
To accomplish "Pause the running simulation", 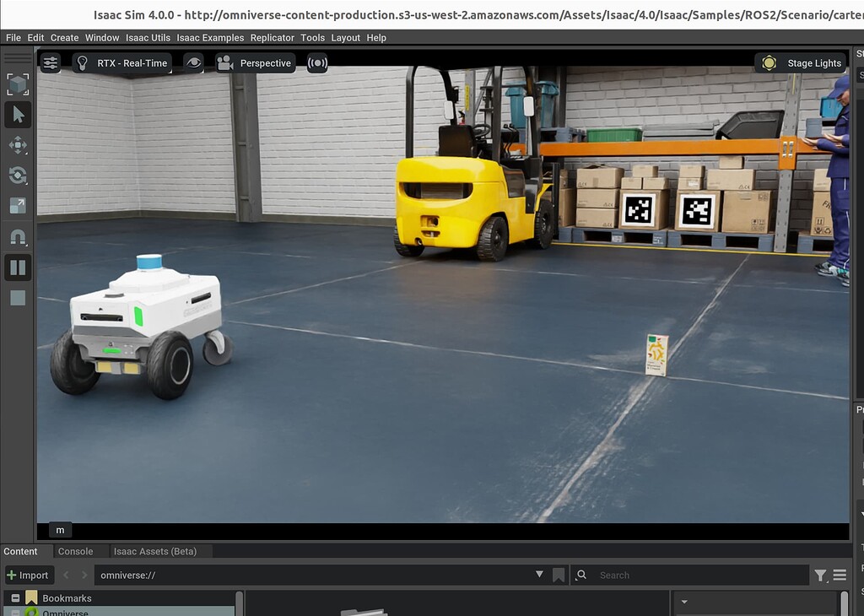I will click(18, 268).
